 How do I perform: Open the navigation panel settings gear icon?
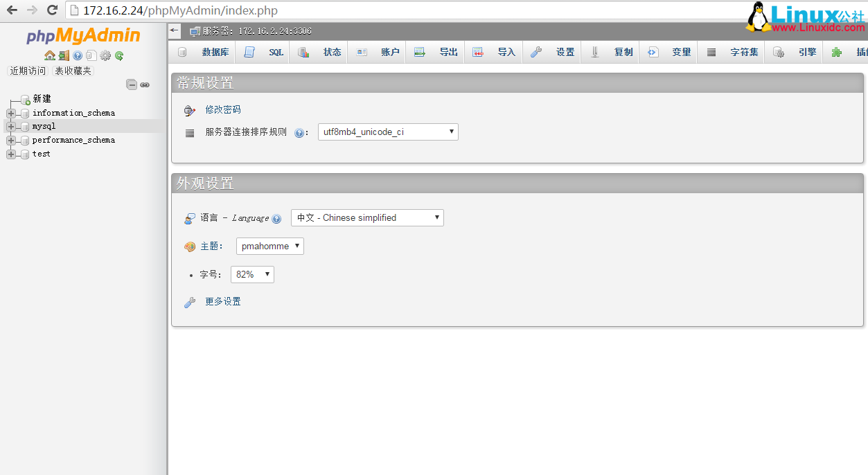(x=105, y=55)
